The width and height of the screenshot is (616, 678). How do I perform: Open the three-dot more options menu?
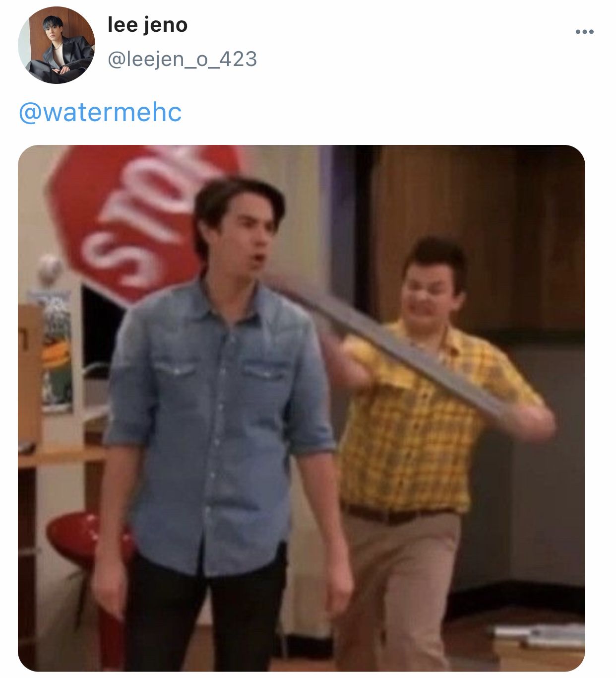pyautogui.click(x=584, y=32)
